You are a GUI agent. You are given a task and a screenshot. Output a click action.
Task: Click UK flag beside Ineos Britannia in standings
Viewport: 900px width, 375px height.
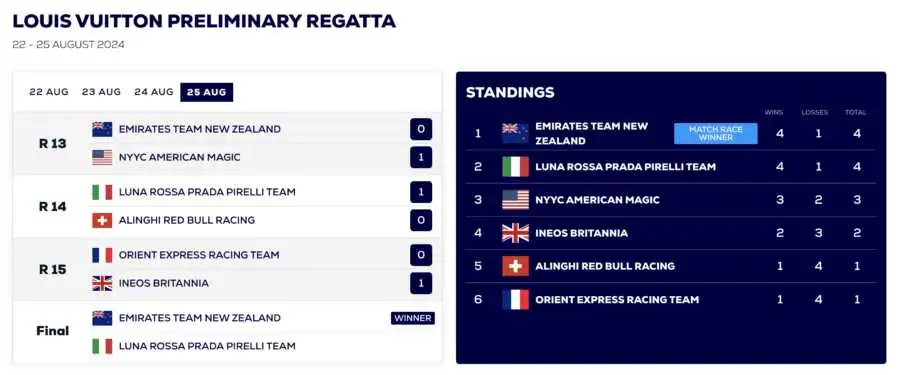(515, 233)
